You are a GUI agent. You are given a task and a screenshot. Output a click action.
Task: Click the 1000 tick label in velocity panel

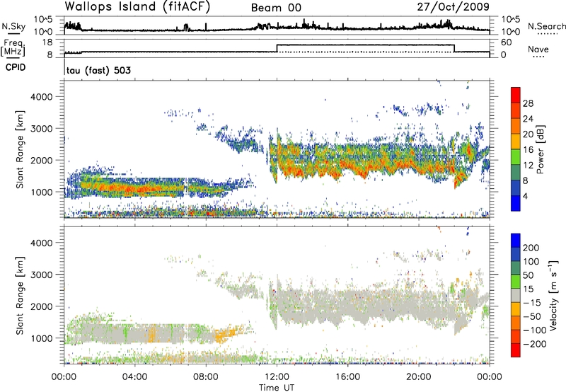tap(41, 338)
